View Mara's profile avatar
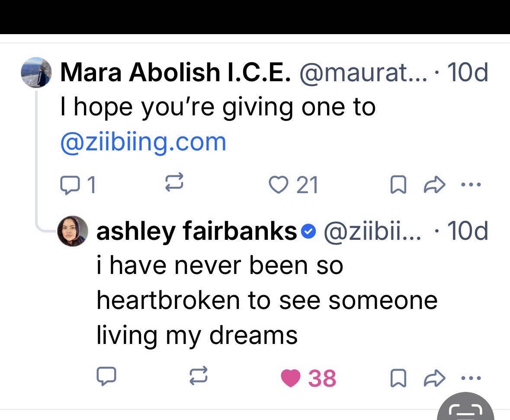The image size is (510, 420). (x=36, y=72)
